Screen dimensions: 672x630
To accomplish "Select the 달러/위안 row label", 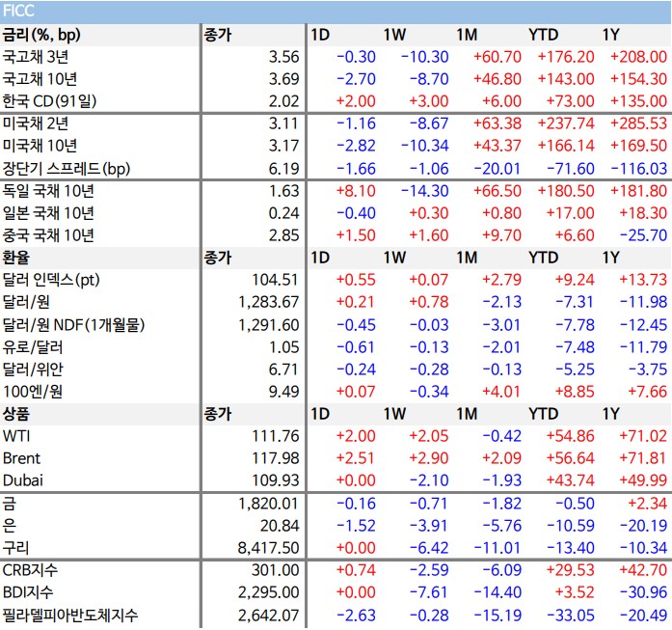I will click(33, 370).
